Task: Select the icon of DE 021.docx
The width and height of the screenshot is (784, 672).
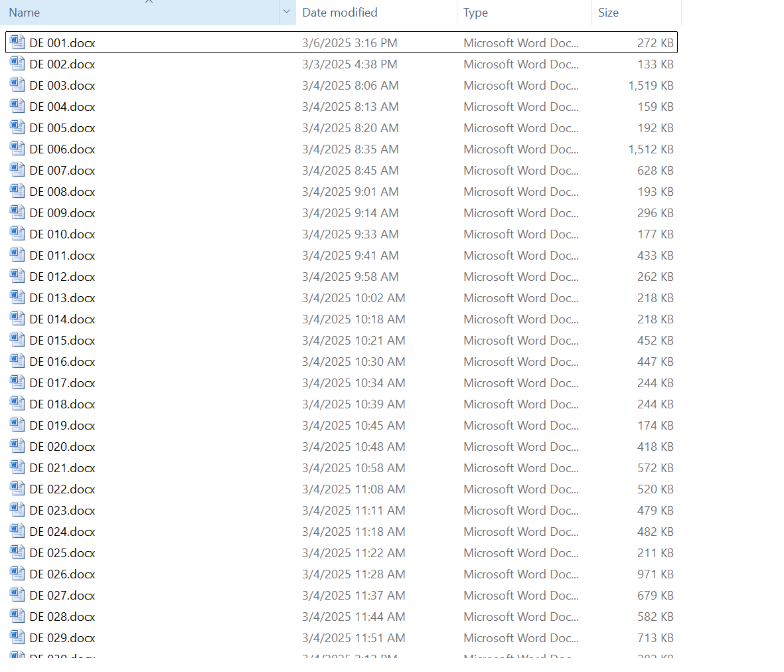Action: 17,467
